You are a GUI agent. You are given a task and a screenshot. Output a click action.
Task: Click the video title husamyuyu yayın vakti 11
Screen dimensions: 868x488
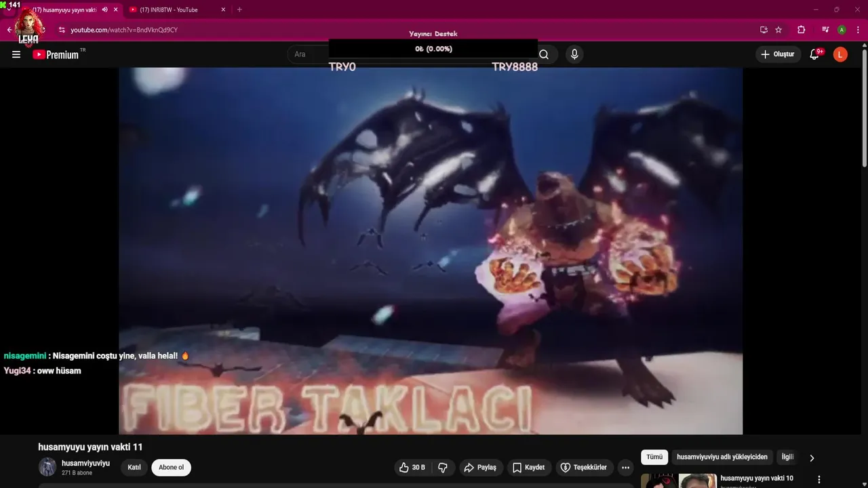tap(90, 447)
